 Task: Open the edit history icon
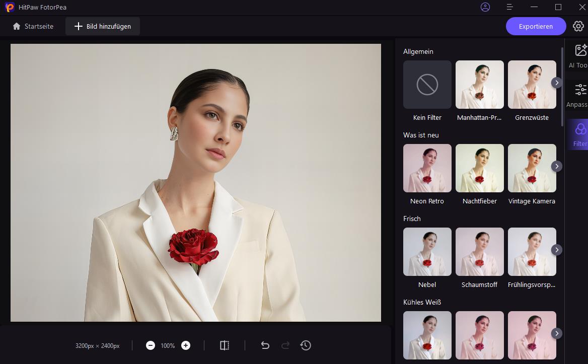[306, 345]
